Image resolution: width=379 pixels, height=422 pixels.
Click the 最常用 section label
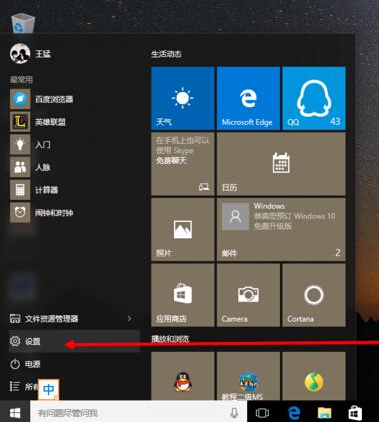click(21, 79)
